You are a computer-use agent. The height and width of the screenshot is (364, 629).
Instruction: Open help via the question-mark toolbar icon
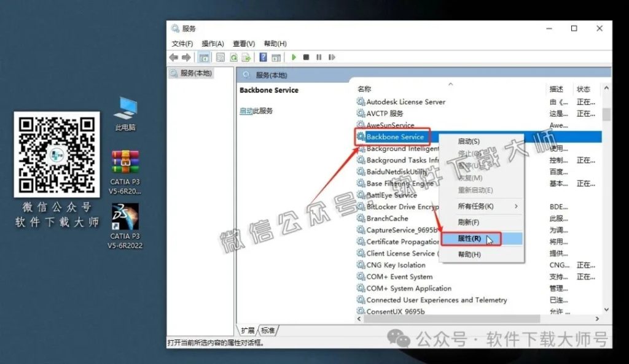tap(263, 57)
